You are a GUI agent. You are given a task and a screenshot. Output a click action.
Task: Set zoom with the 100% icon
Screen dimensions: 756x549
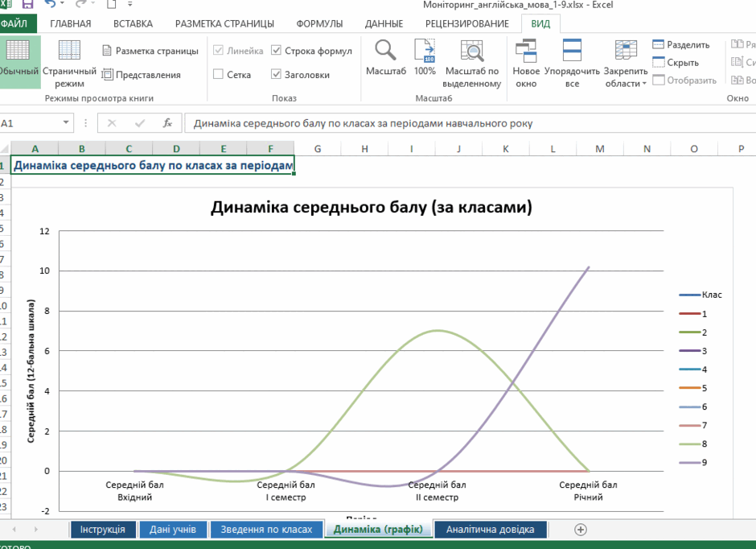pos(425,51)
